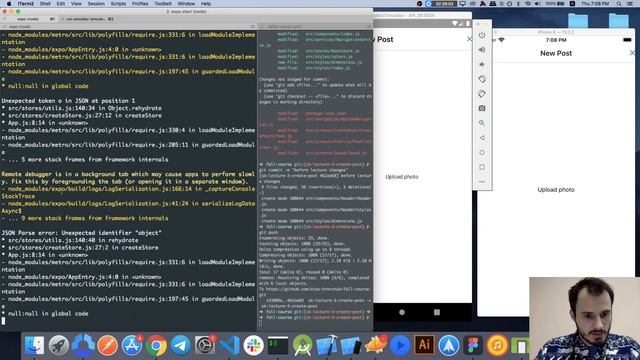This screenshot has height=360, width=640.
Task: Open Finder from the dock
Action: 34,345
